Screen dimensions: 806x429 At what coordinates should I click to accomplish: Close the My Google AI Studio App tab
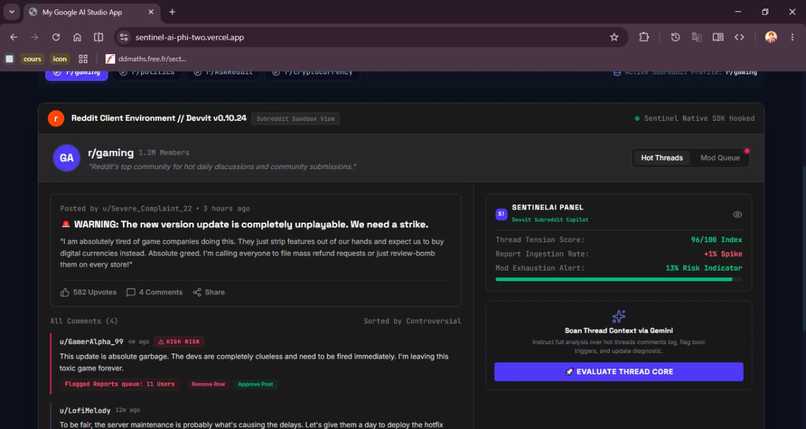pos(151,12)
